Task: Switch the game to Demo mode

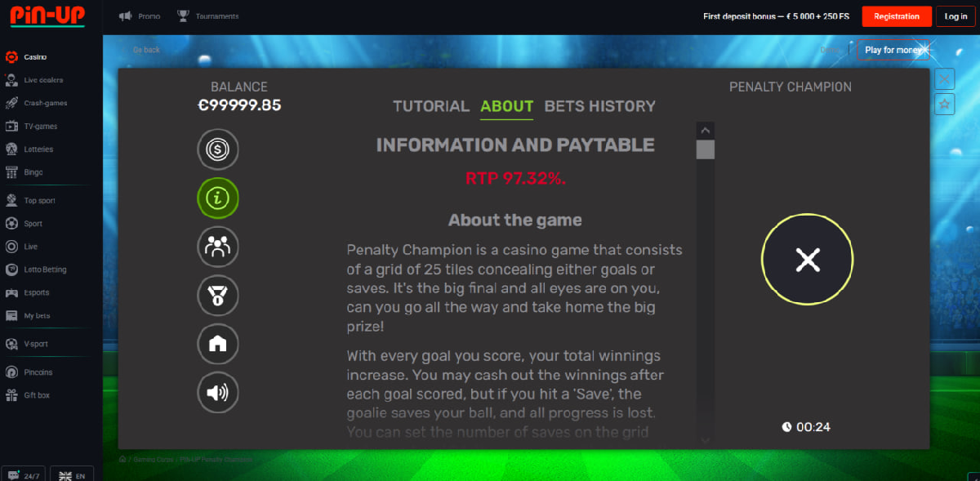Action: pyautogui.click(x=831, y=50)
